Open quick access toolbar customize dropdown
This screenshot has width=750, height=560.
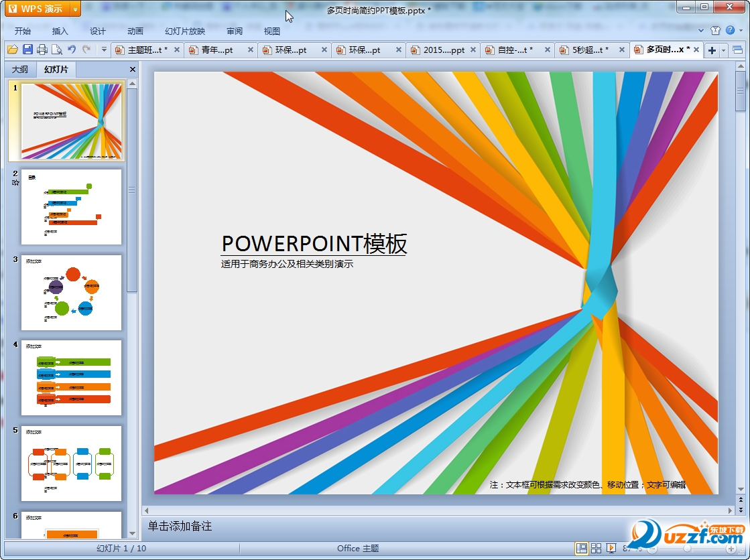pyautogui.click(x=104, y=50)
